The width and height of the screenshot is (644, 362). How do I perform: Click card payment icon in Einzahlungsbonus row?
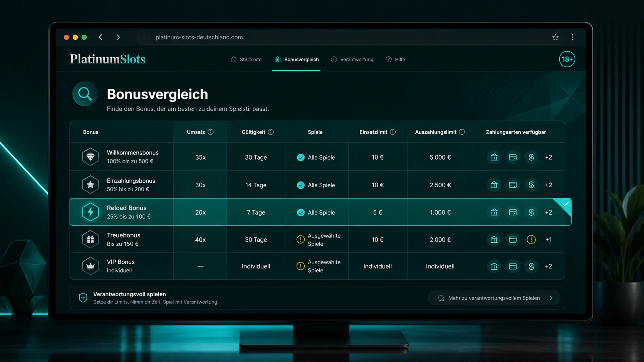pos(513,185)
